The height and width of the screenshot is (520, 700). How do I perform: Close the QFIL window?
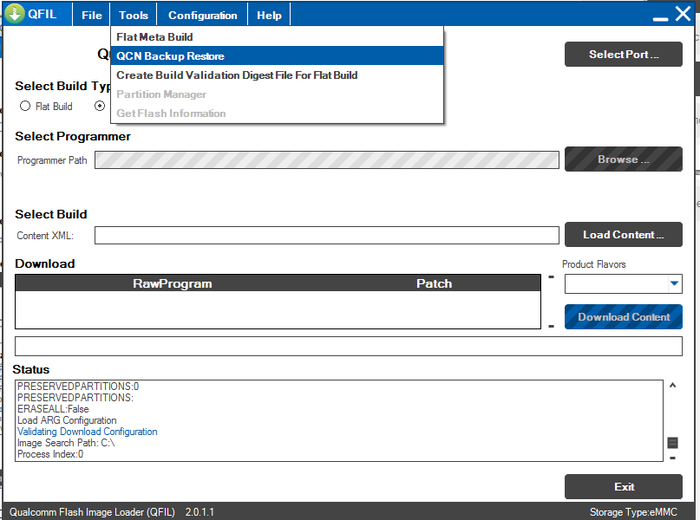(683, 14)
